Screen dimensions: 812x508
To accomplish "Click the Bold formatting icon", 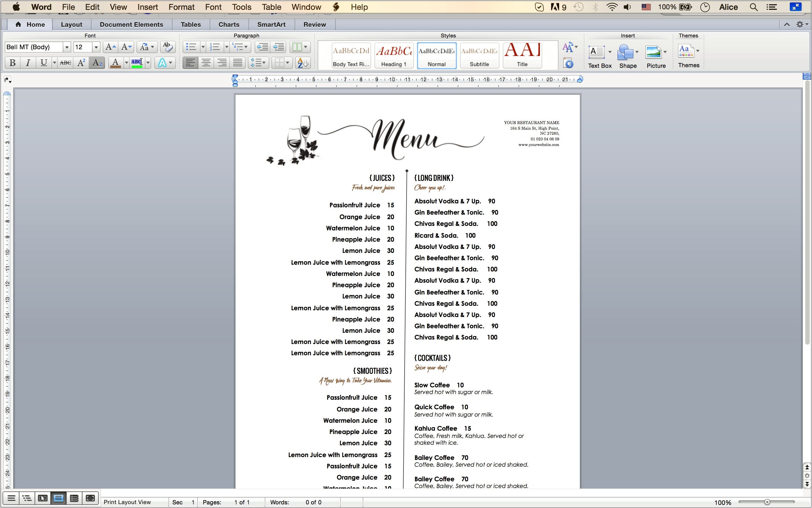I will (12, 62).
